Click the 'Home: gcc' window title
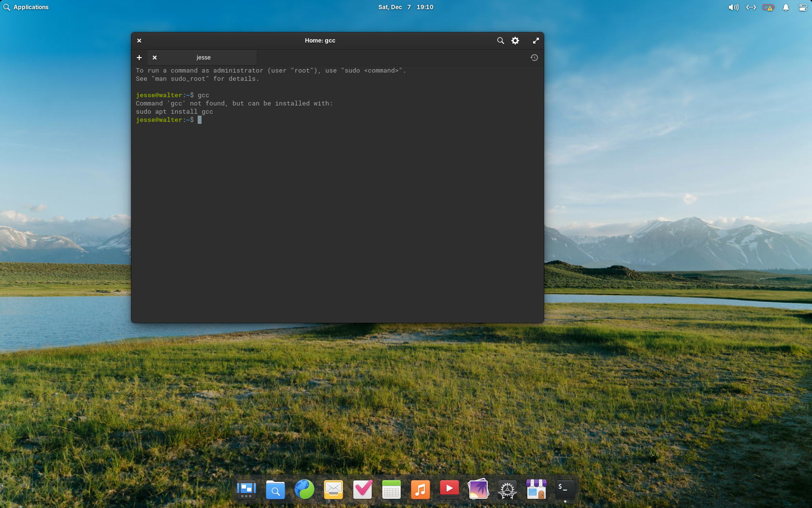Image resolution: width=812 pixels, height=508 pixels. tap(320, 41)
